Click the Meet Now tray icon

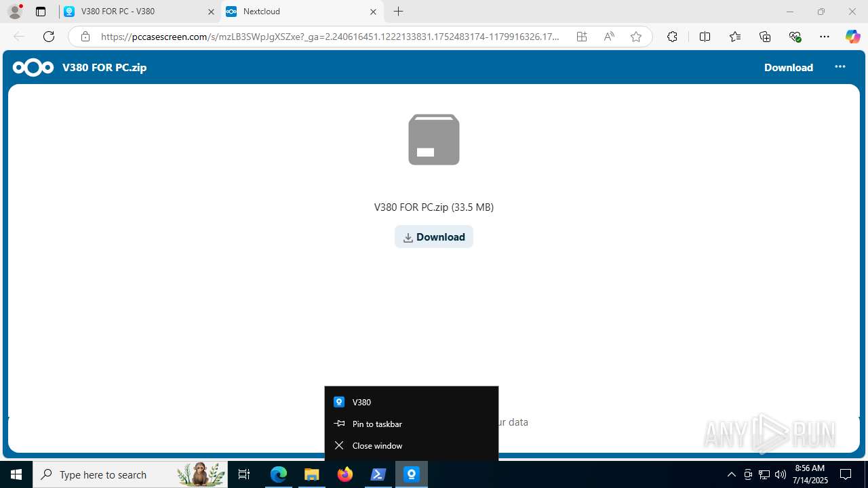[748, 474]
